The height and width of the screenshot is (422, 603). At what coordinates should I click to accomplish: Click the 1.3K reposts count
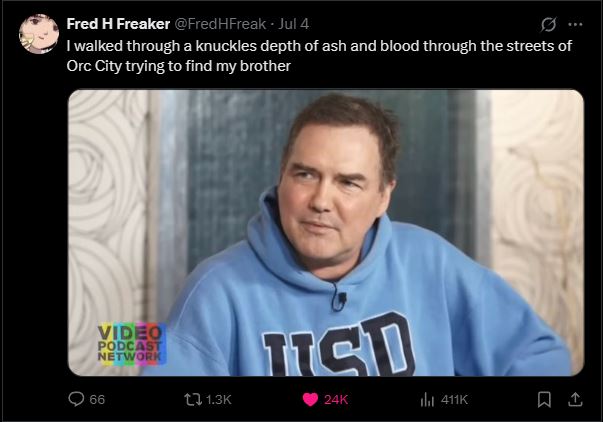pyautogui.click(x=218, y=400)
